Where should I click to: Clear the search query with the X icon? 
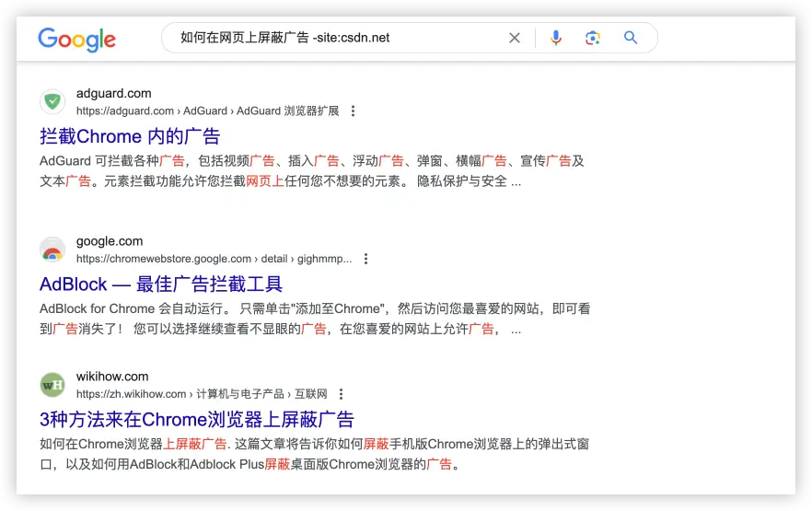click(515, 38)
